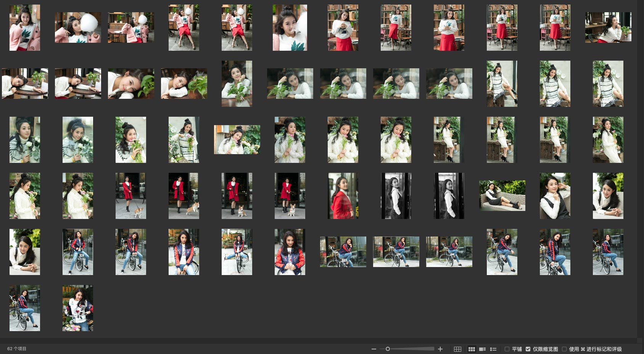Uncheck the 仅限缩览图 checkbox
Viewport: 644px width, 354px height.
(x=528, y=349)
